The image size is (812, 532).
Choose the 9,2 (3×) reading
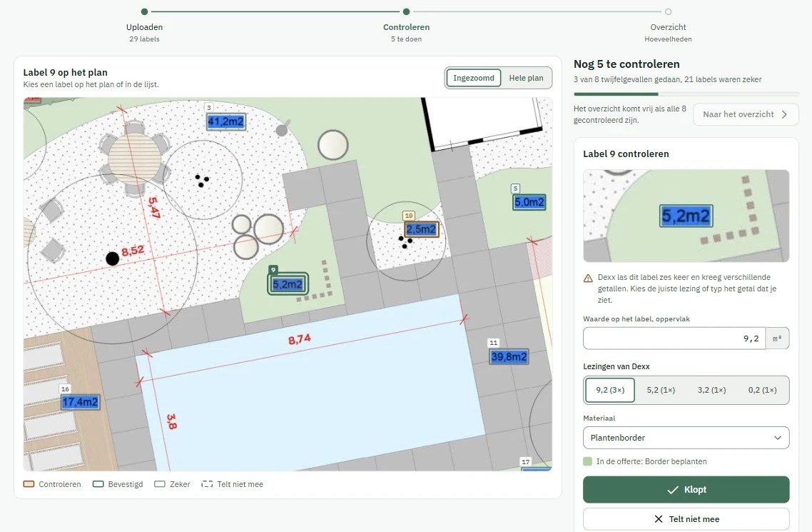pos(610,390)
